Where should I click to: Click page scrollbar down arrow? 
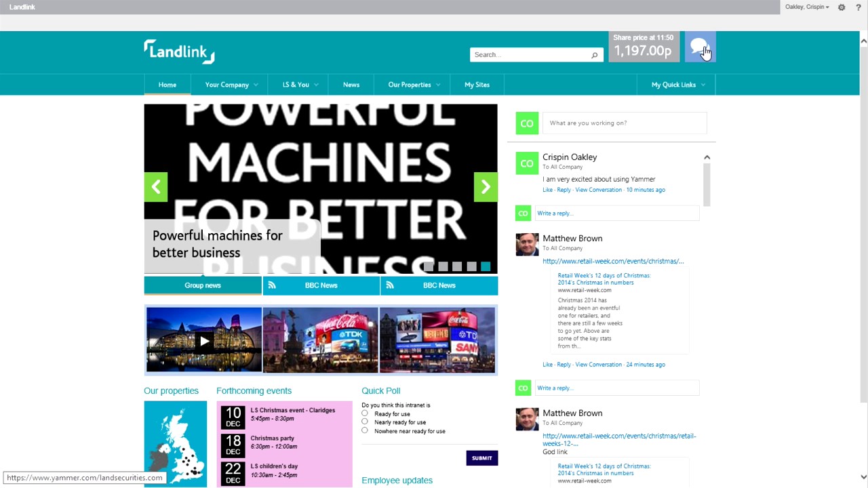pos(863,478)
